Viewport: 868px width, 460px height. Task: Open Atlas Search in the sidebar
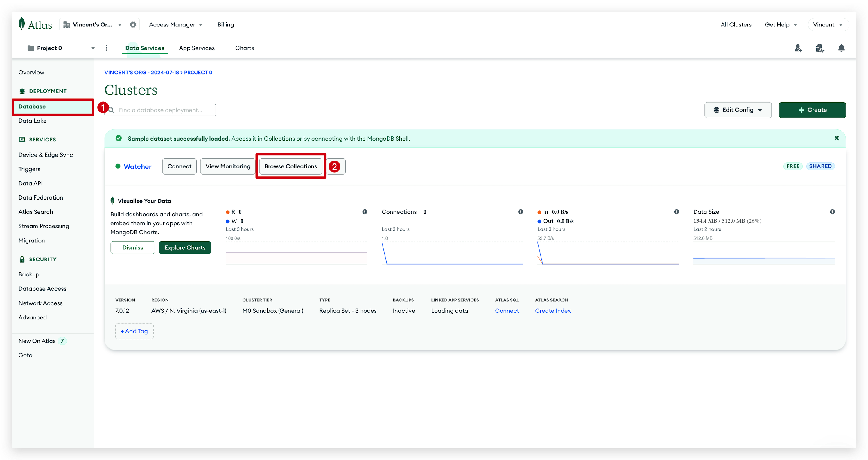point(36,212)
